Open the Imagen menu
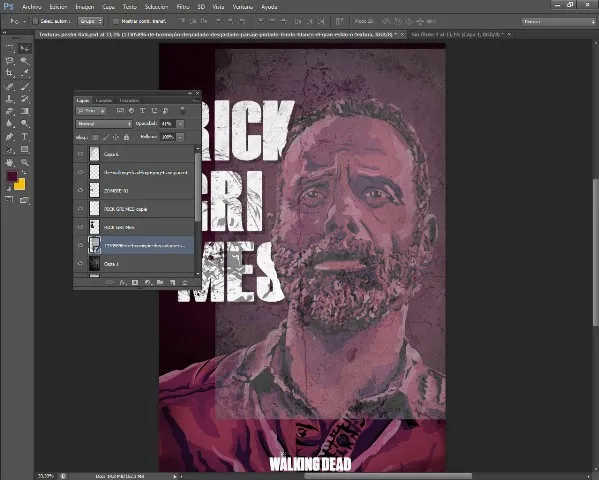 click(84, 7)
